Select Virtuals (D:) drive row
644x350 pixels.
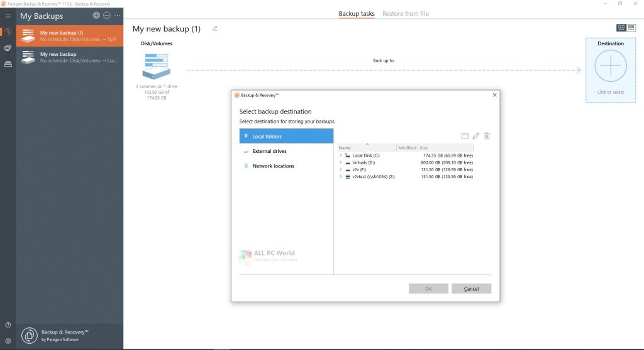click(406, 162)
